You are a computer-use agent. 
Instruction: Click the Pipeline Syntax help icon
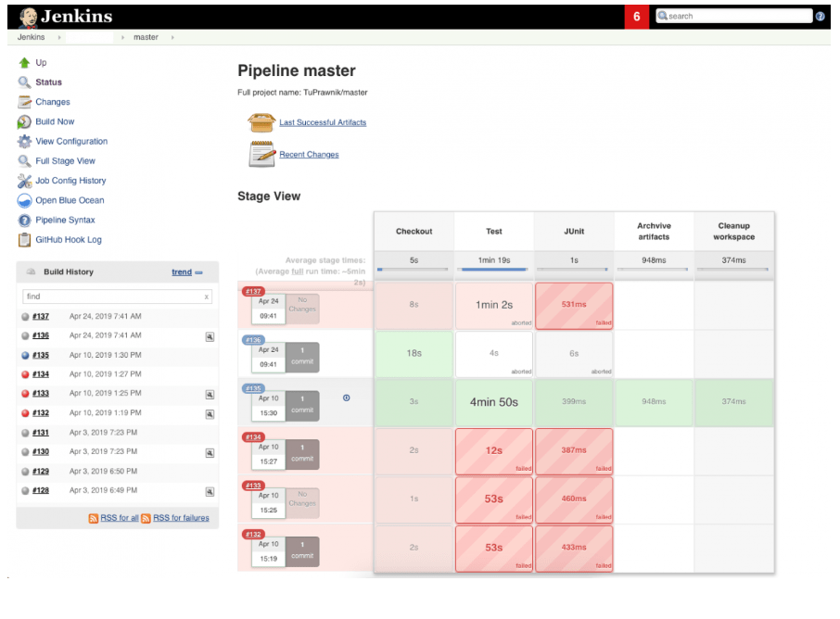point(23,220)
